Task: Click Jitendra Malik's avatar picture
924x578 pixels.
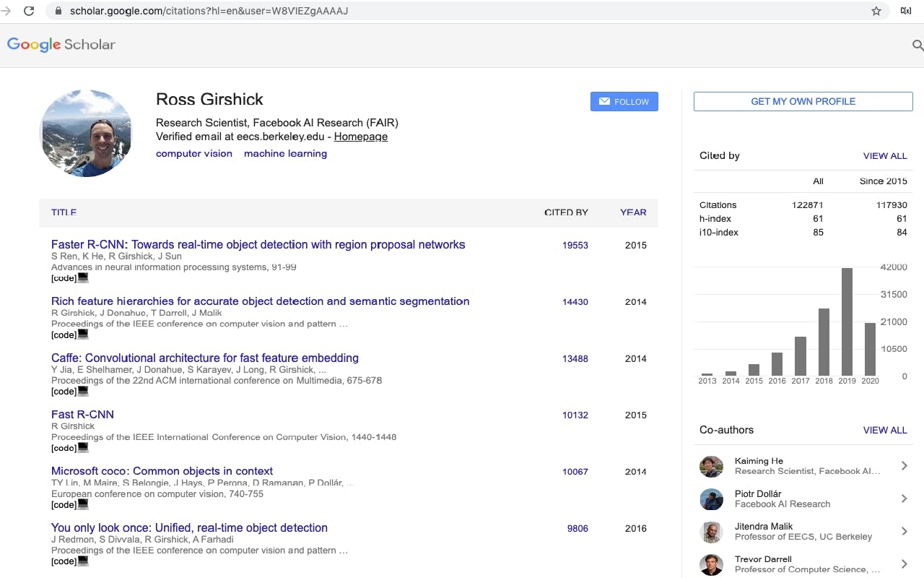Action: (711, 532)
